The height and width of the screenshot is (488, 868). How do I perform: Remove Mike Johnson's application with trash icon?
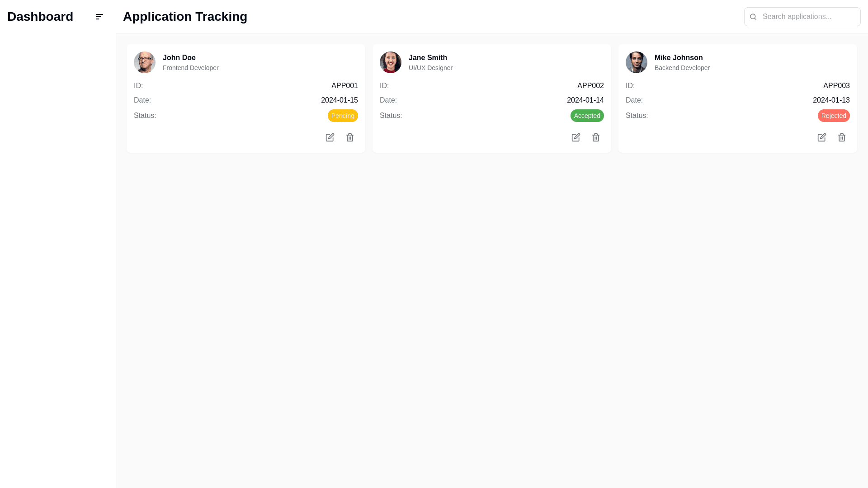point(841,137)
